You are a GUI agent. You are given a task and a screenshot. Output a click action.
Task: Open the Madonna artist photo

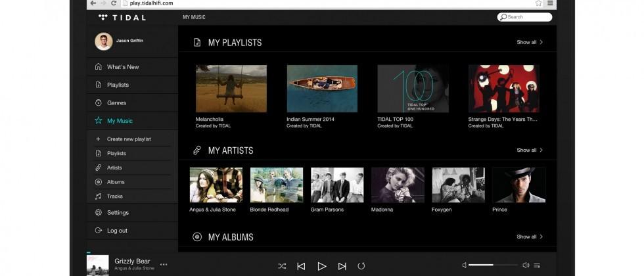tap(398, 185)
